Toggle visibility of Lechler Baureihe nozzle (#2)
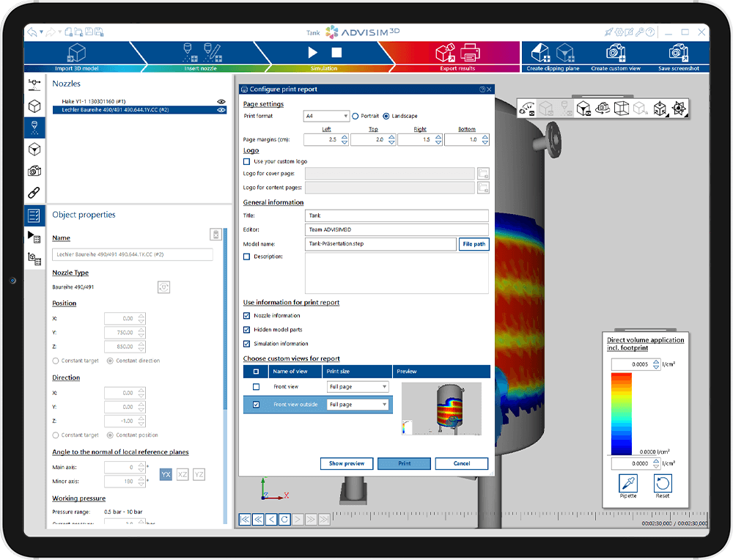733x560 pixels. (221, 110)
